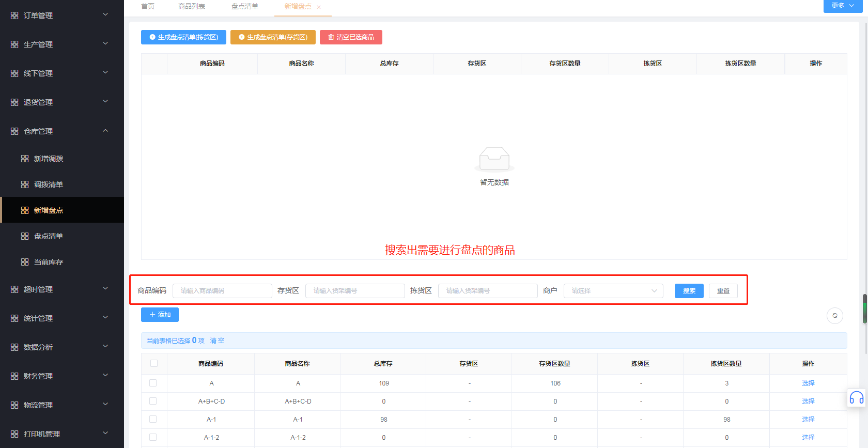The image size is (868, 448).
Task: Click the 添加 button
Action: click(x=160, y=315)
